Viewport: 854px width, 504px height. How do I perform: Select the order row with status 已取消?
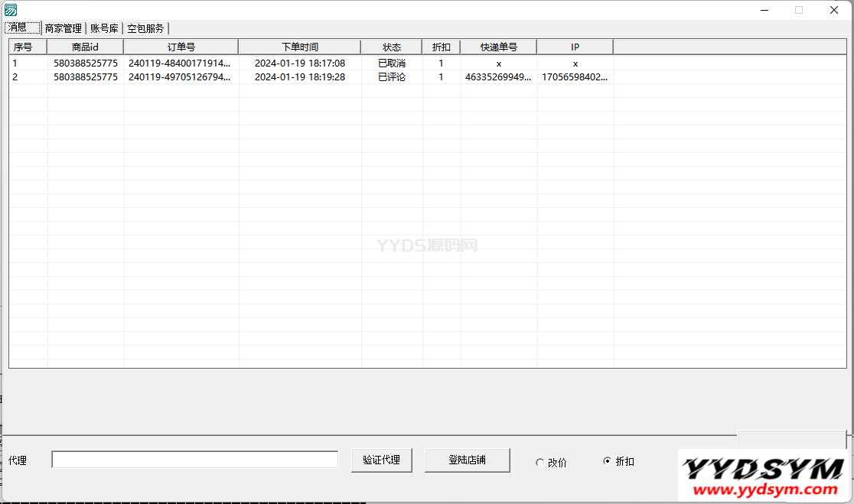pos(306,63)
